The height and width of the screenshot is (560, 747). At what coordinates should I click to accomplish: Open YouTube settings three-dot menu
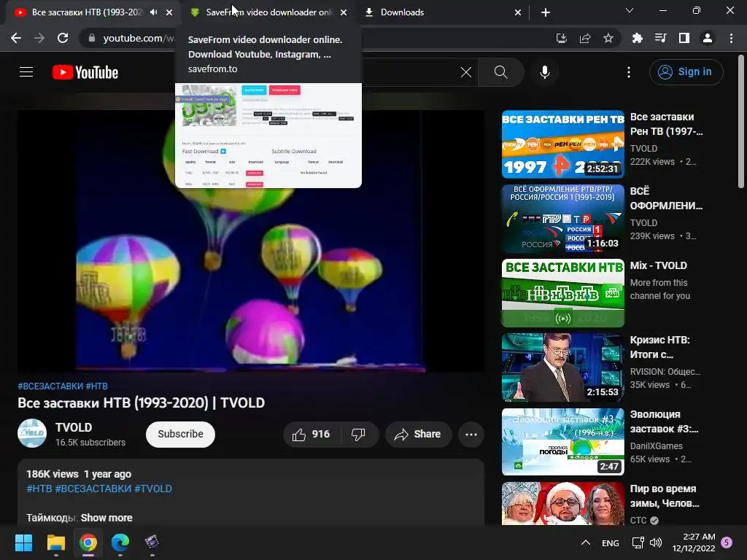click(628, 72)
